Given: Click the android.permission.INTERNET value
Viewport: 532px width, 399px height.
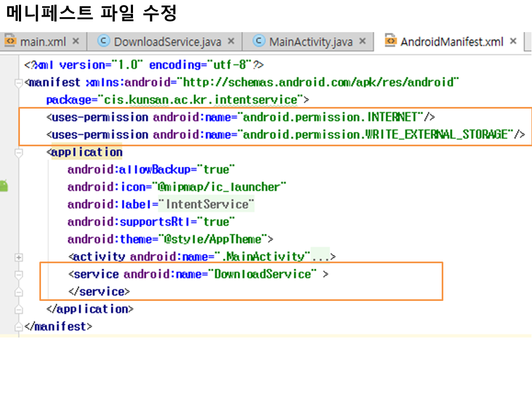Looking at the screenshot, I should [x=330, y=117].
